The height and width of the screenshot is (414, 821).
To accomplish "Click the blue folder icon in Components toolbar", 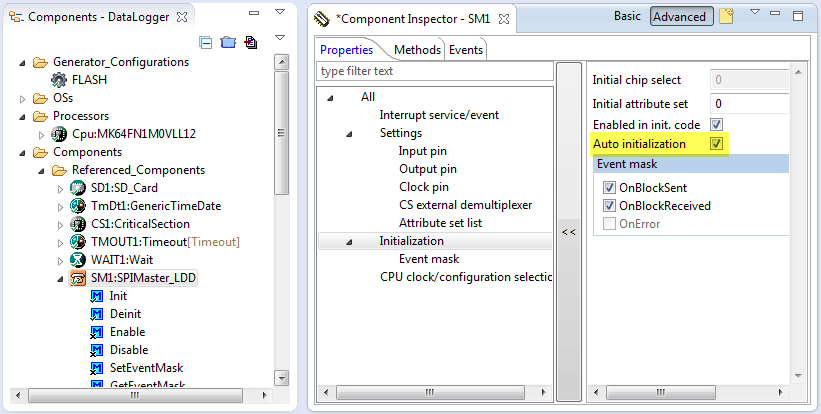I will pos(227,42).
